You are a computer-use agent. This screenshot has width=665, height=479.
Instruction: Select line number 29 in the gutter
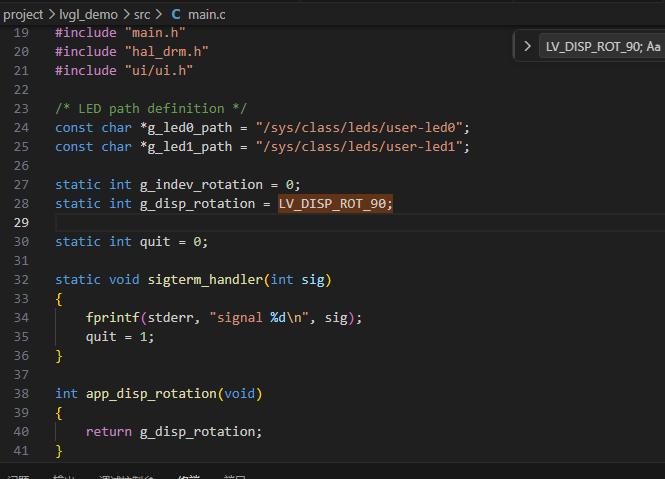click(x=22, y=222)
